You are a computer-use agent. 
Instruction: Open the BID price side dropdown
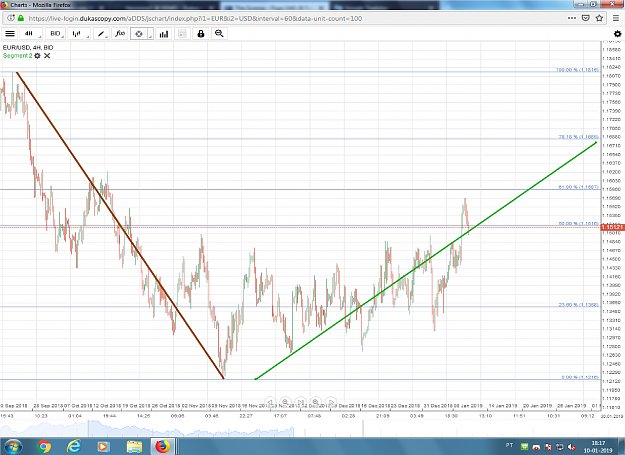click(56, 34)
